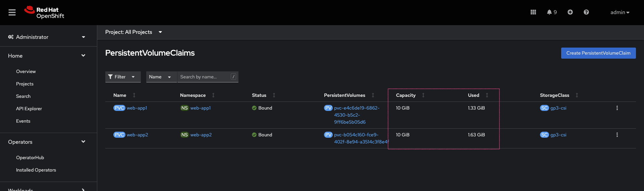The height and width of the screenshot is (191, 644).
Task: Click the Search by name field
Action: pyautogui.click(x=205, y=77)
